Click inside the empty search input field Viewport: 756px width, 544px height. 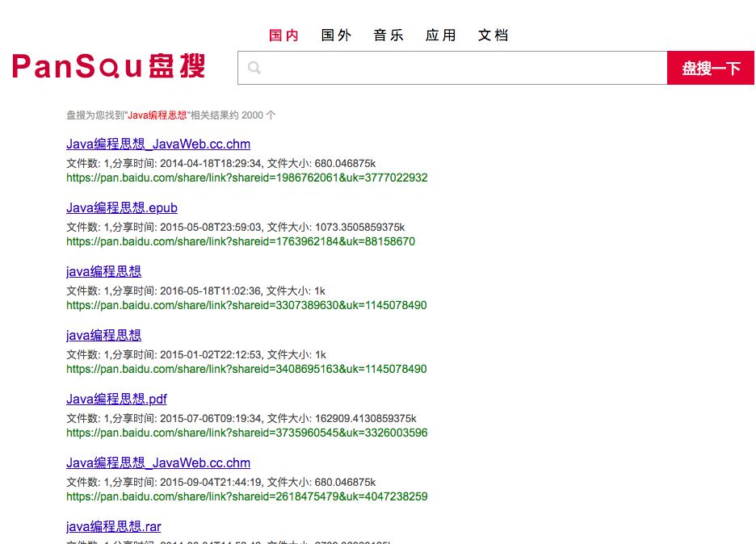tap(452, 68)
